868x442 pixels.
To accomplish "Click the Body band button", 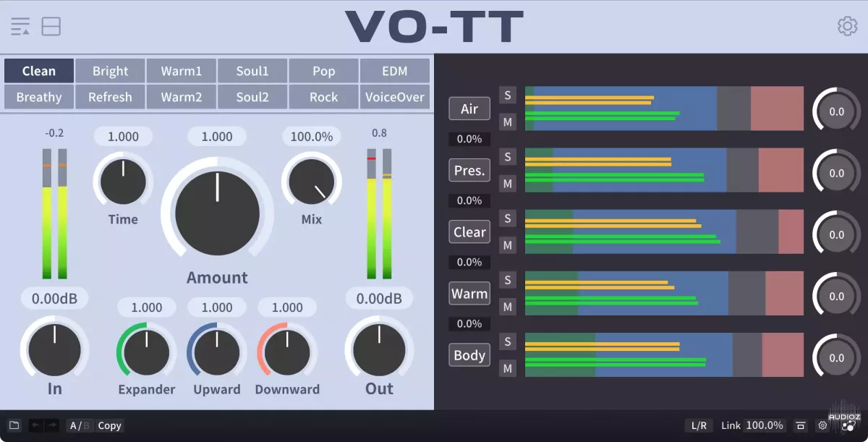I will pyautogui.click(x=469, y=354).
